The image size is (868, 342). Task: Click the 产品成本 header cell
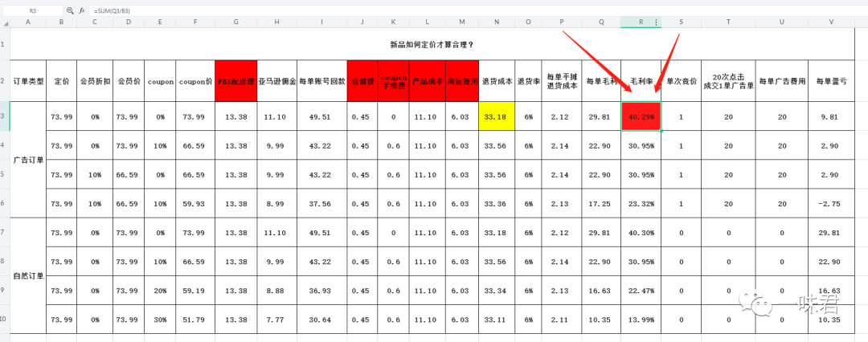point(428,81)
